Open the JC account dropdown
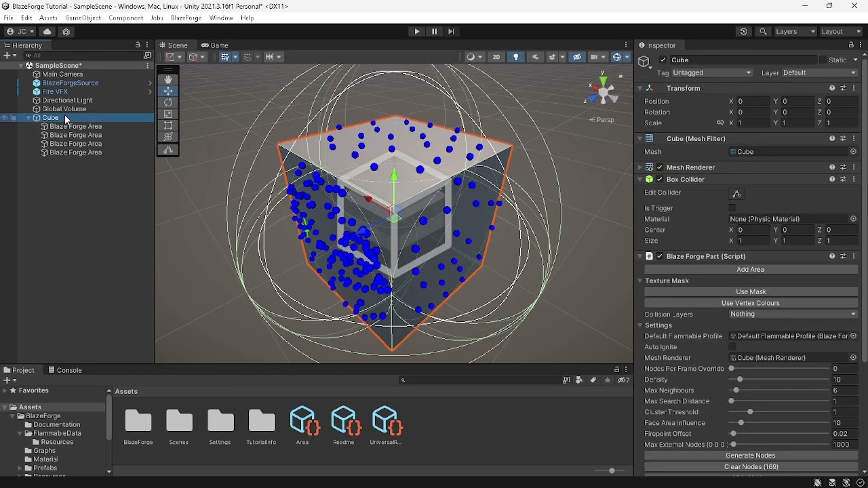The width and height of the screenshot is (868, 488). point(20,32)
